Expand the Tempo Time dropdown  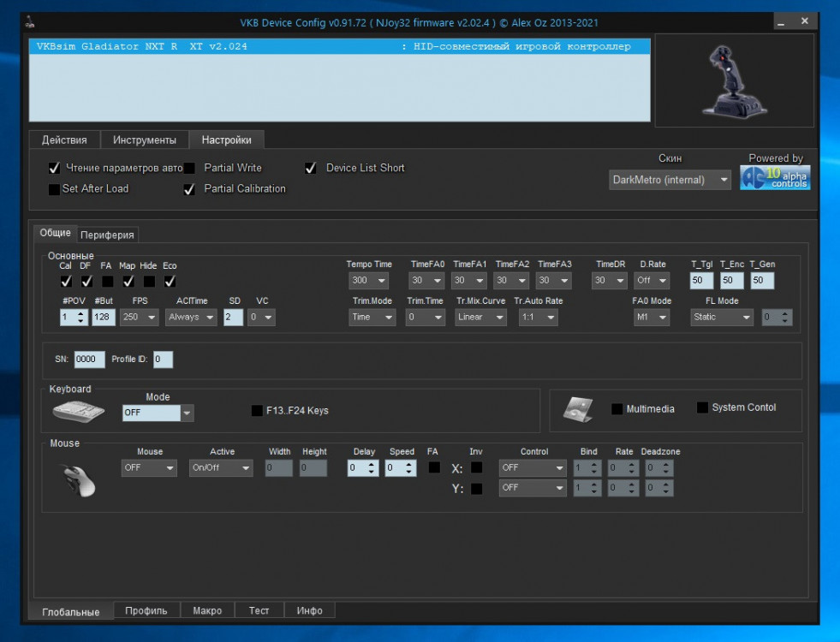click(369, 281)
